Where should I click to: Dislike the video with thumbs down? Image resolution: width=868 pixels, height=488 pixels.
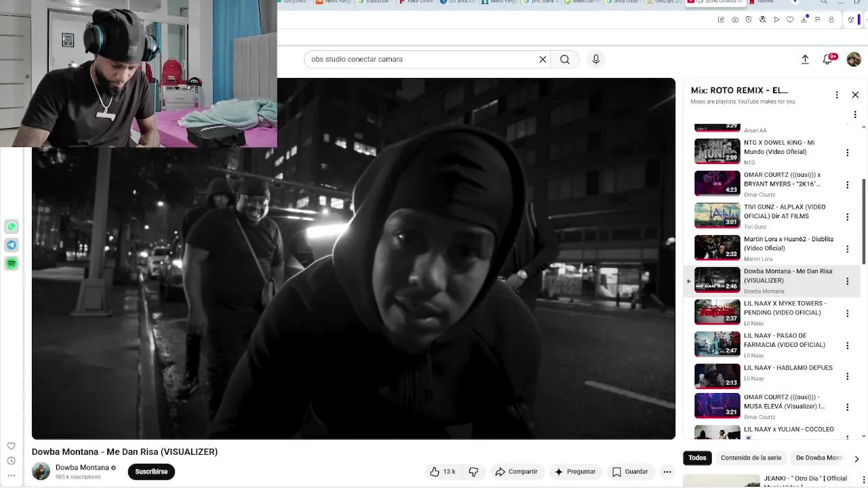[473, 472]
